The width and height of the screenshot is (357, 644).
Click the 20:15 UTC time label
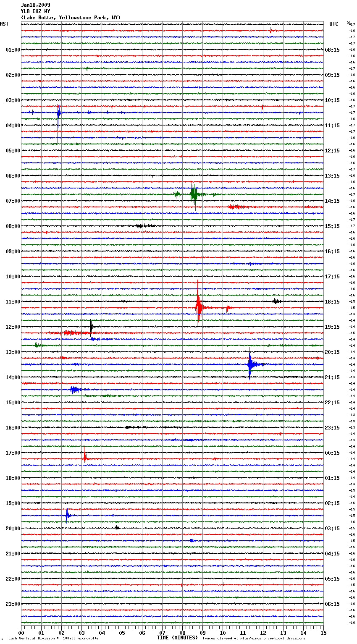[332, 352]
